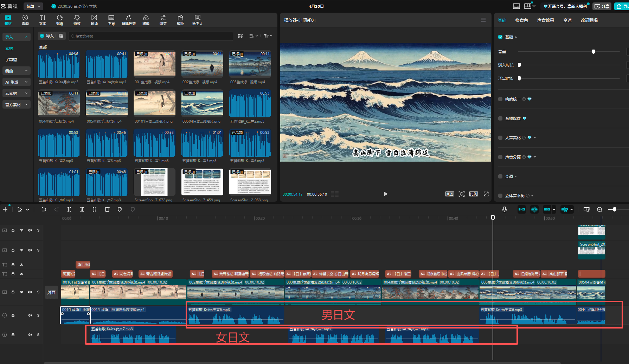Screen dimensions: 629x364
Task: Click the preview zoom magnifier icon
Action: point(462,194)
